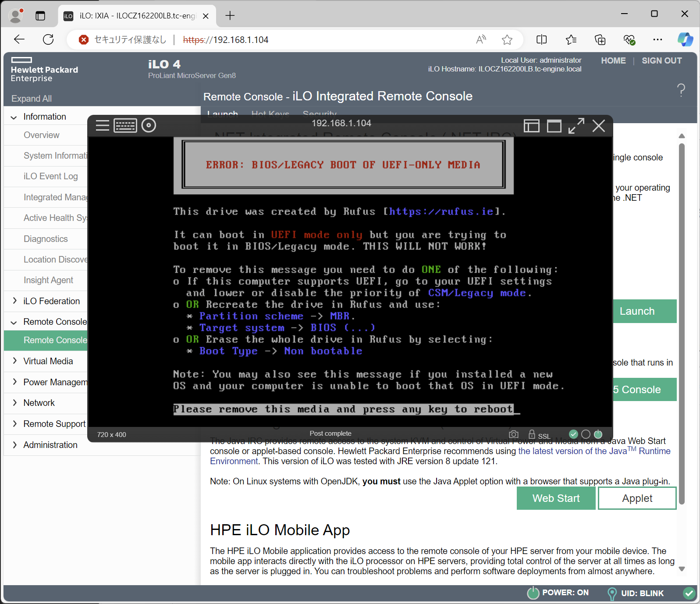Click the POWER: ON status icon
This screenshot has width=700, height=604.
(x=533, y=593)
